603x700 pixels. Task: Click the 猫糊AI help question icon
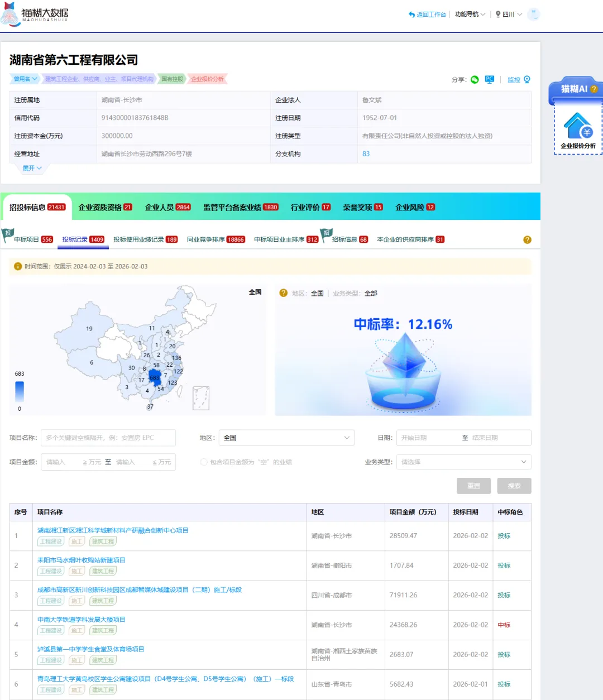point(594,89)
